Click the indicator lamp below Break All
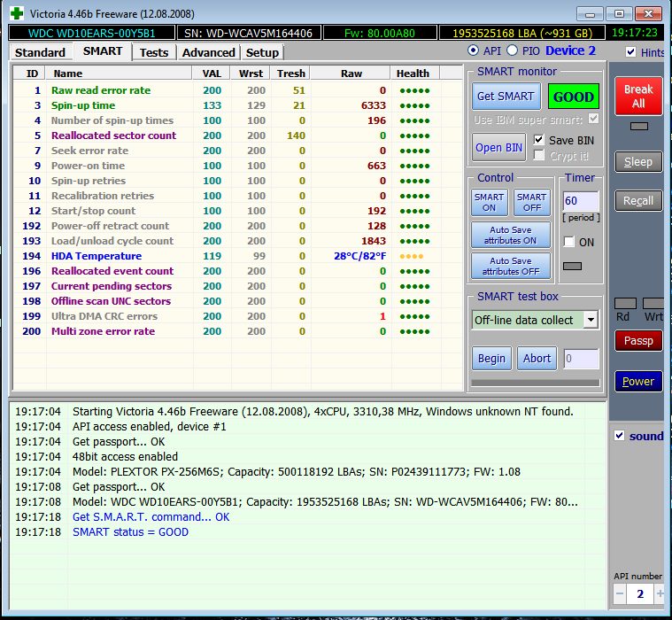 click(639, 126)
